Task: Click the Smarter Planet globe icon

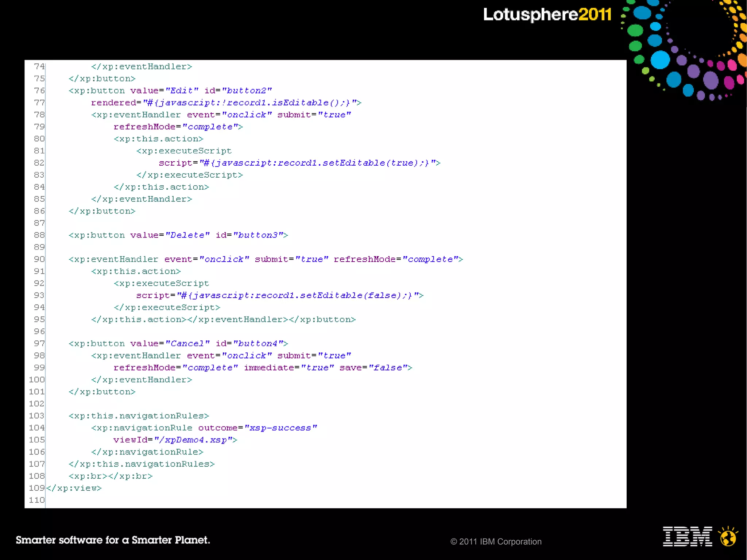Action: click(x=728, y=536)
